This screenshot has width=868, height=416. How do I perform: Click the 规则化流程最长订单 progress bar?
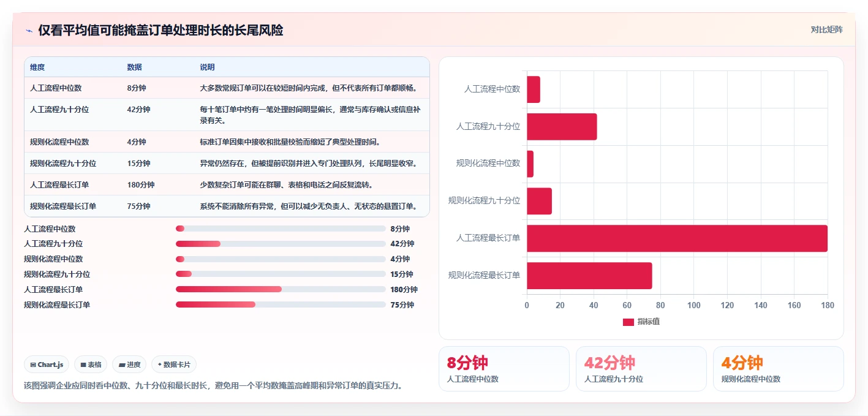coord(281,304)
